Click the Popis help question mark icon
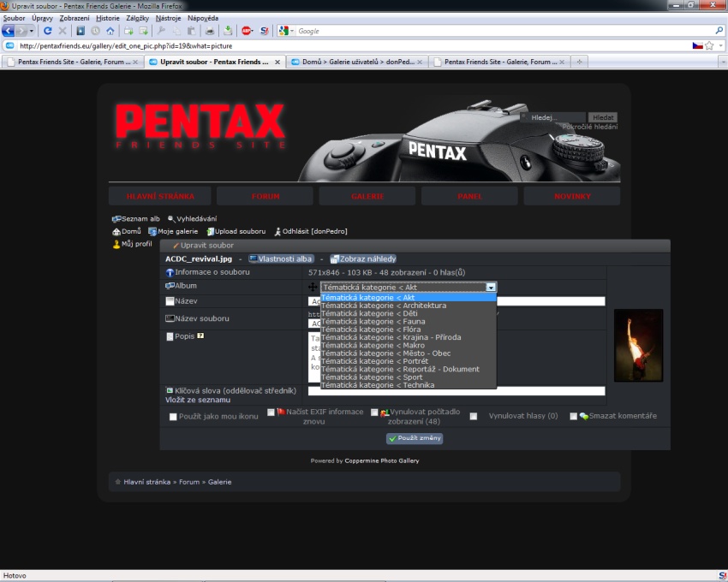 tap(200, 336)
